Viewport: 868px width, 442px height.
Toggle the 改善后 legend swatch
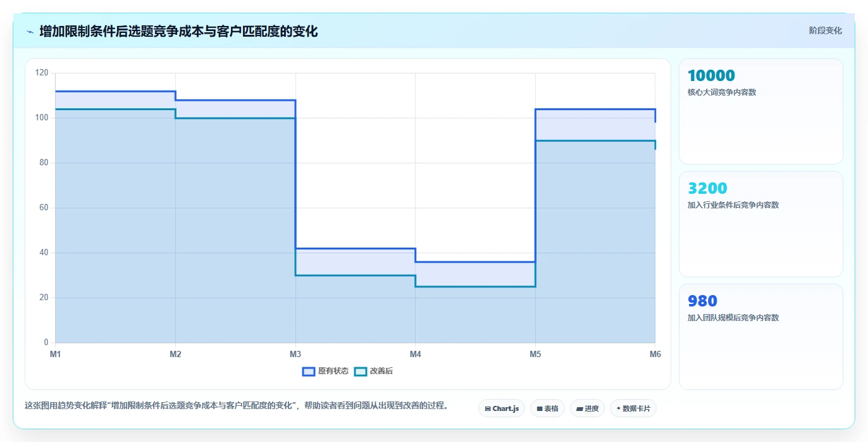pyautogui.click(x=361, y=371)
